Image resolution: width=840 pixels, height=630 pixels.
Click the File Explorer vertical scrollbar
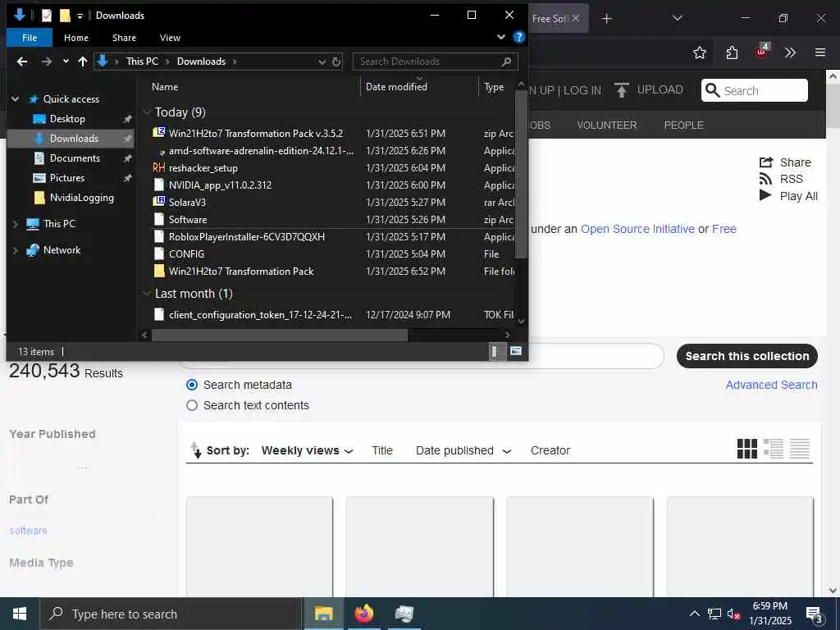[521, 174]
